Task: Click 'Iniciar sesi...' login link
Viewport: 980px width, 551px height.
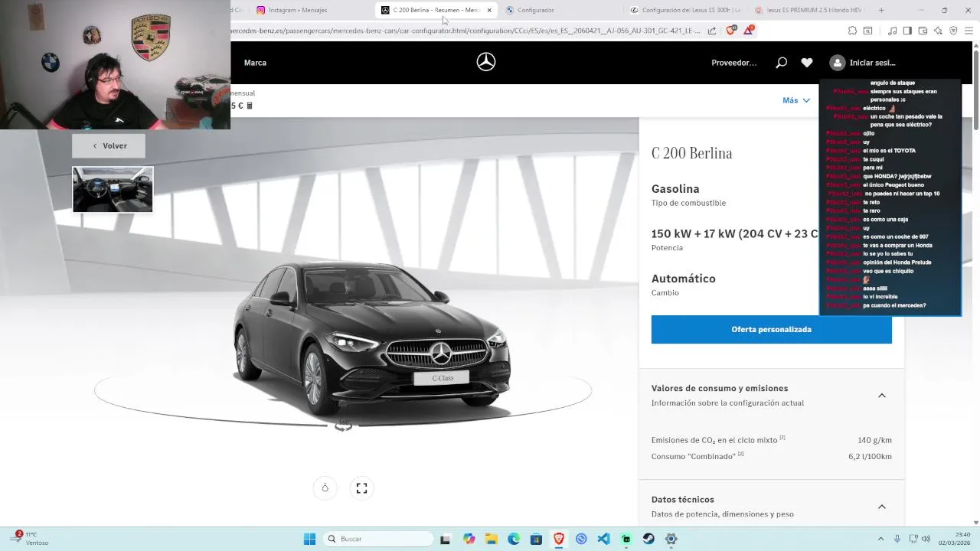Action: tap(872, 63)
